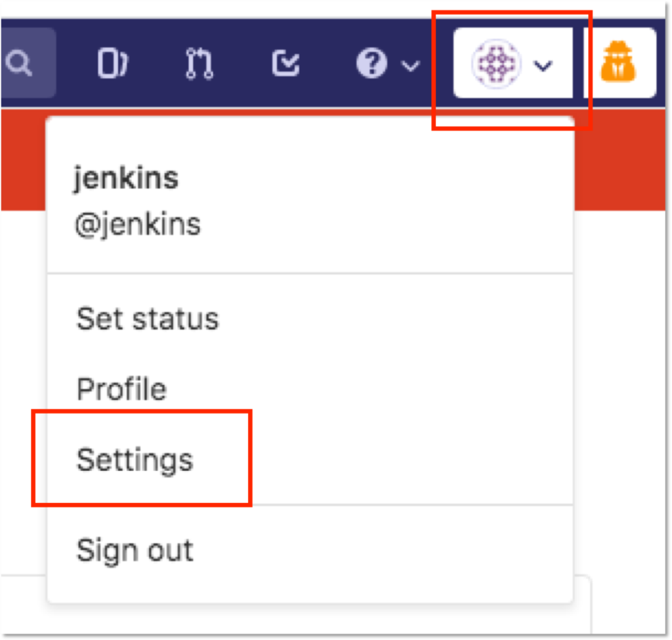672x640 pixels.
Task: Click the jenkins user avatar
Action: point(496,64)
